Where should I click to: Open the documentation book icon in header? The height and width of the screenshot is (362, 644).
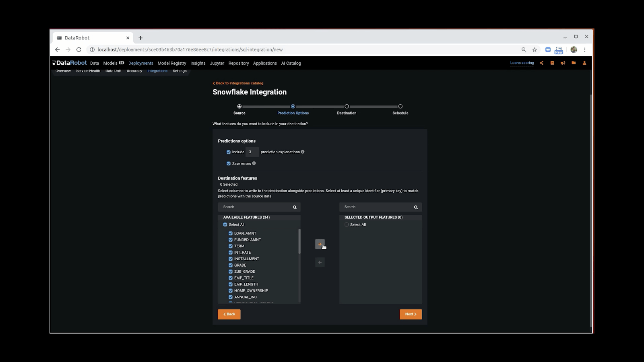coord(552,63)
